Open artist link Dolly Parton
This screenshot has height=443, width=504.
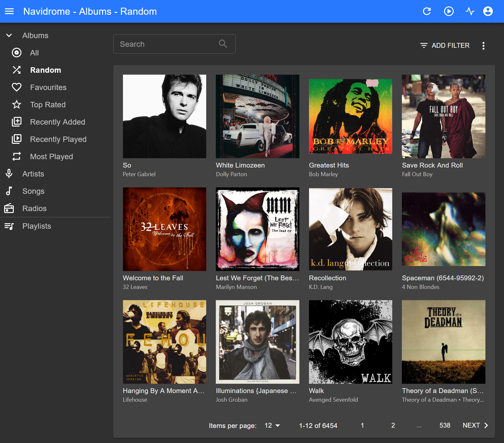(x=232, y=174)
